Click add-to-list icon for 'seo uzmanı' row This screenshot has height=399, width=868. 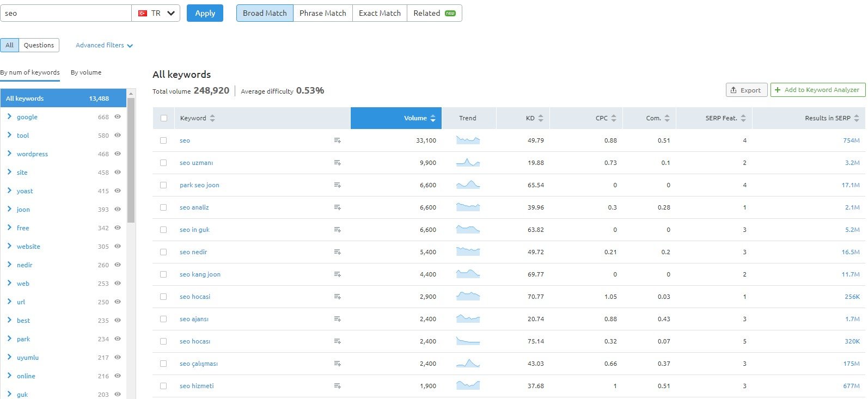337,163
